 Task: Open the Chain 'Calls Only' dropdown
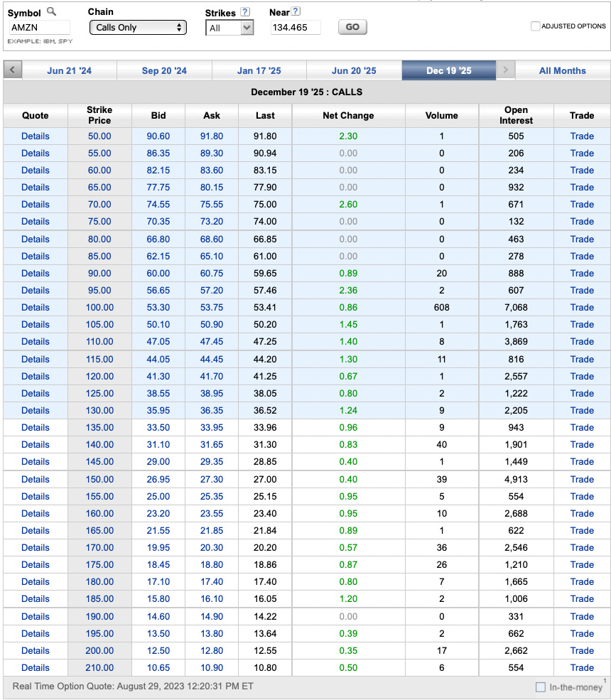[x=138, y=27]
